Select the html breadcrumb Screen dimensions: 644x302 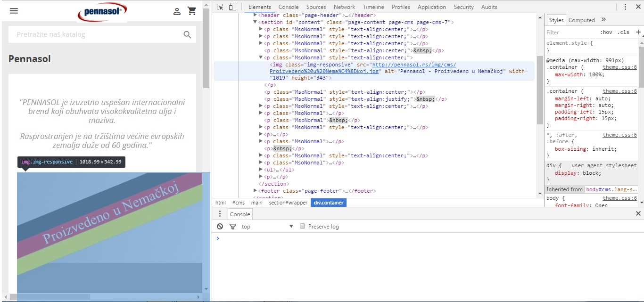(x=220, y=203)
